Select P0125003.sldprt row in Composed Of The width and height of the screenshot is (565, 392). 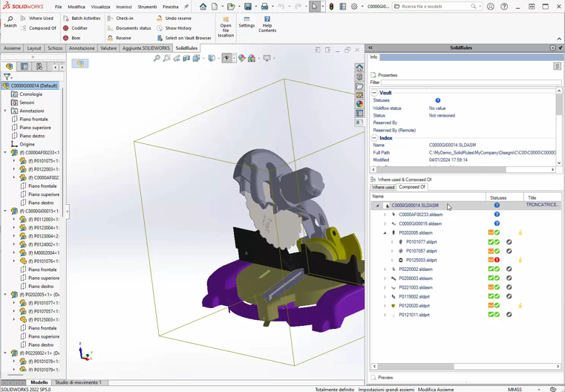pos(465,260)
